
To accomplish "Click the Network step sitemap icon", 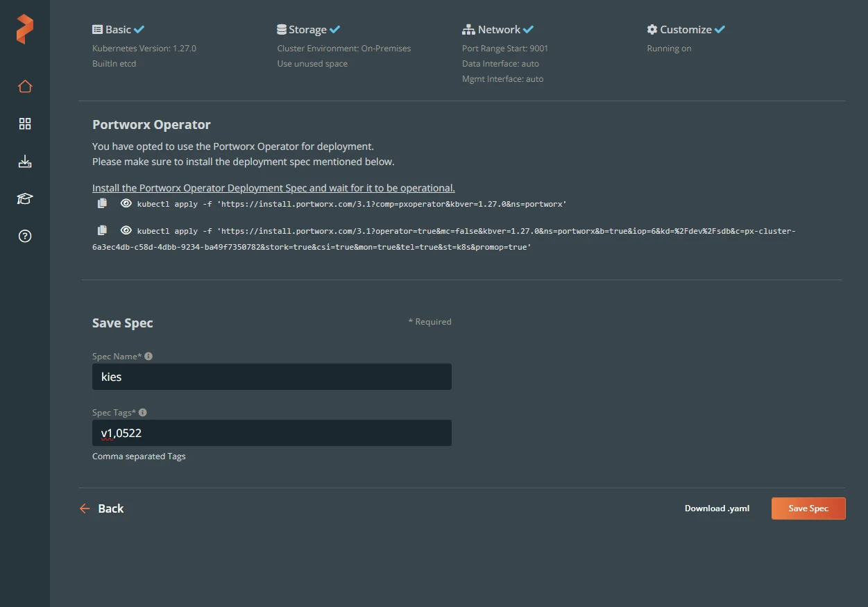I will [x=468, y=30].
